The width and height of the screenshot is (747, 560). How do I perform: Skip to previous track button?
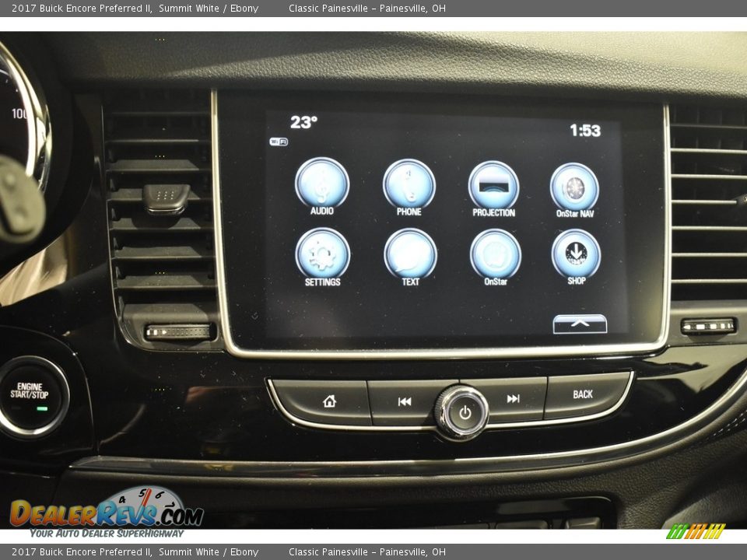(404, 402)
